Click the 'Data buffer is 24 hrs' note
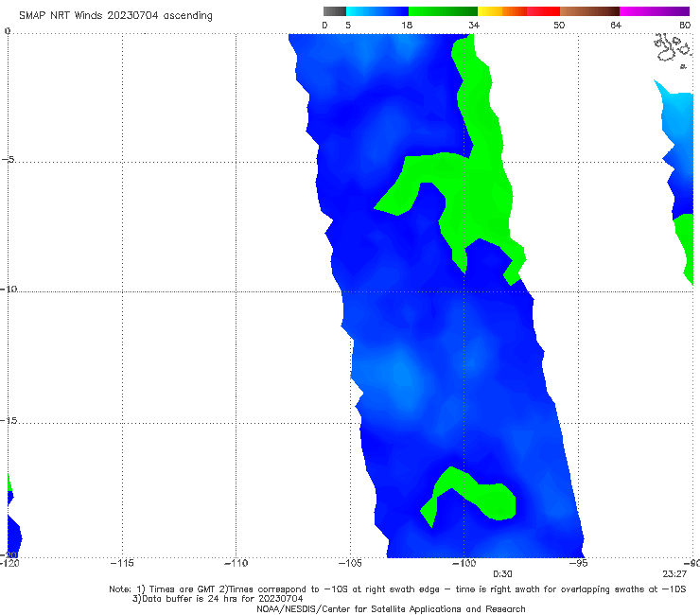 click(218, 599)
